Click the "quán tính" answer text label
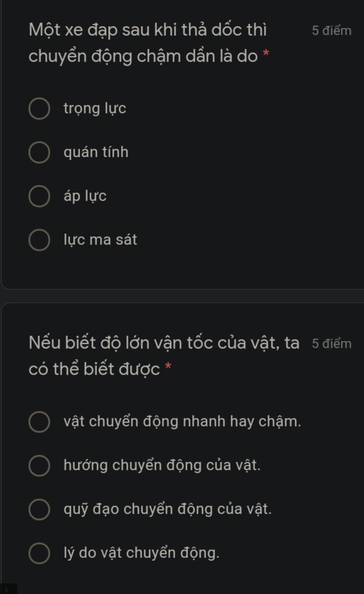Screen dimensions: 364x594 point(96,152)
